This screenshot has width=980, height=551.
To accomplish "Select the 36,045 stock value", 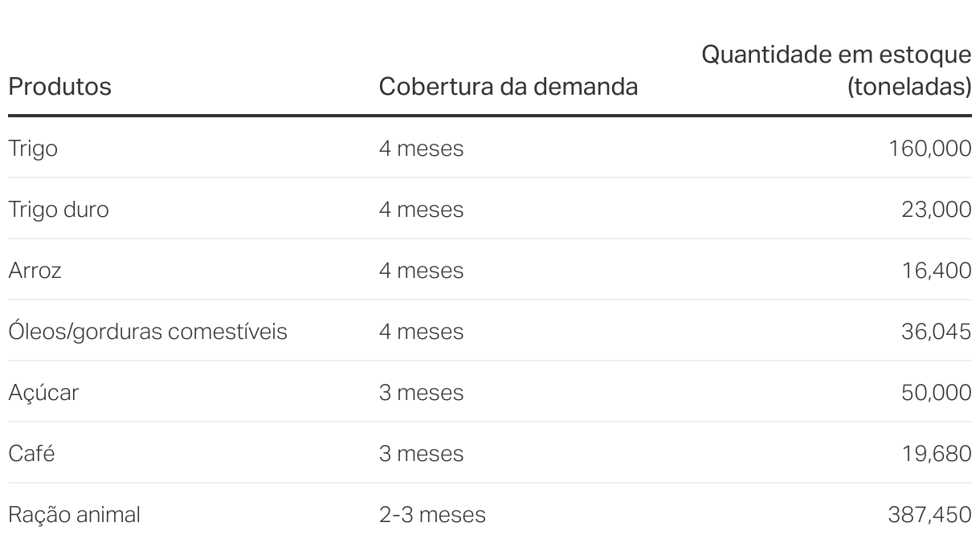I will [x=937, y=332].
